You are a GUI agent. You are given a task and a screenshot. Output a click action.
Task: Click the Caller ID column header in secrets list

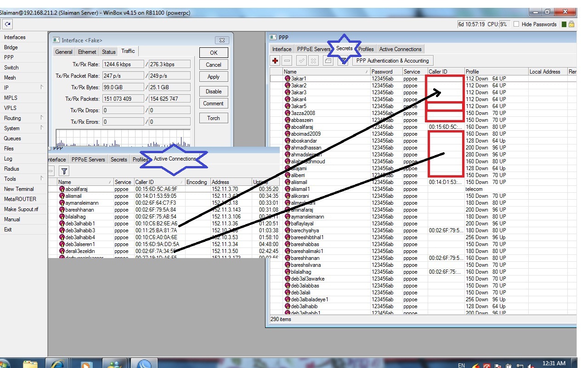(x=446, y=72)
